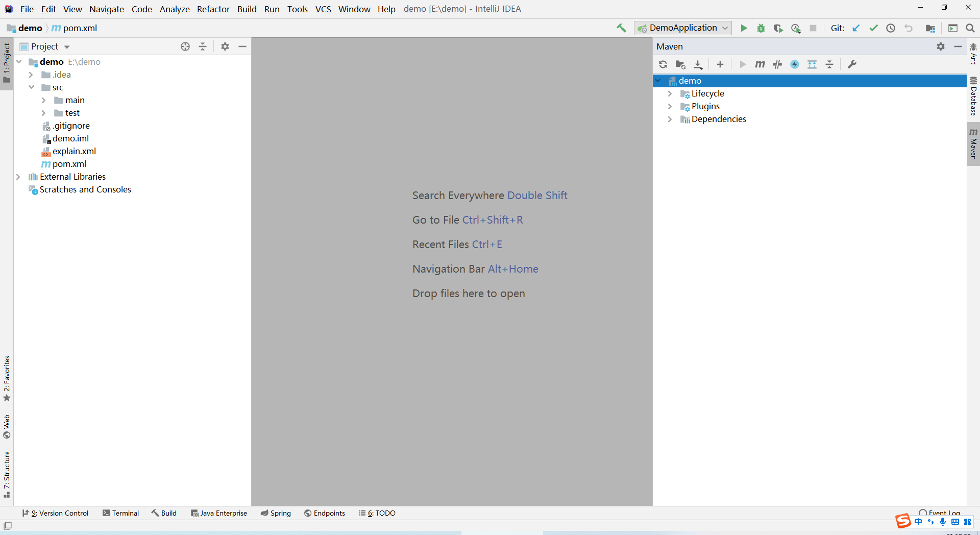Open the Navigate menu
The height and width of the screenshot is (535, 980).
[x=106, y=9]
